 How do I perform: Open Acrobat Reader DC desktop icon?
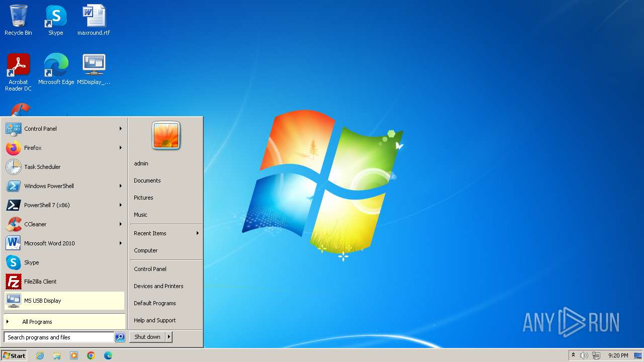[18, 72]
